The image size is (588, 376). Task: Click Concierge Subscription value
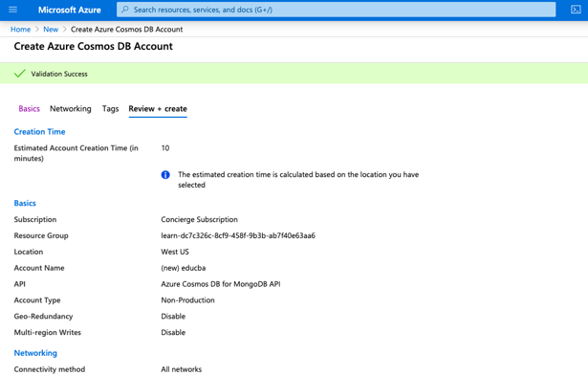click(200, 219)
